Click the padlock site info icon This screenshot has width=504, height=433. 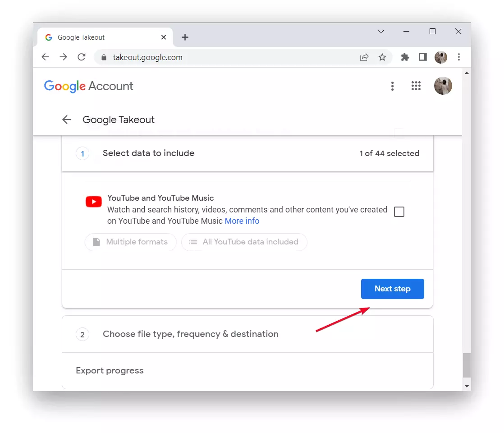[104, 57]
